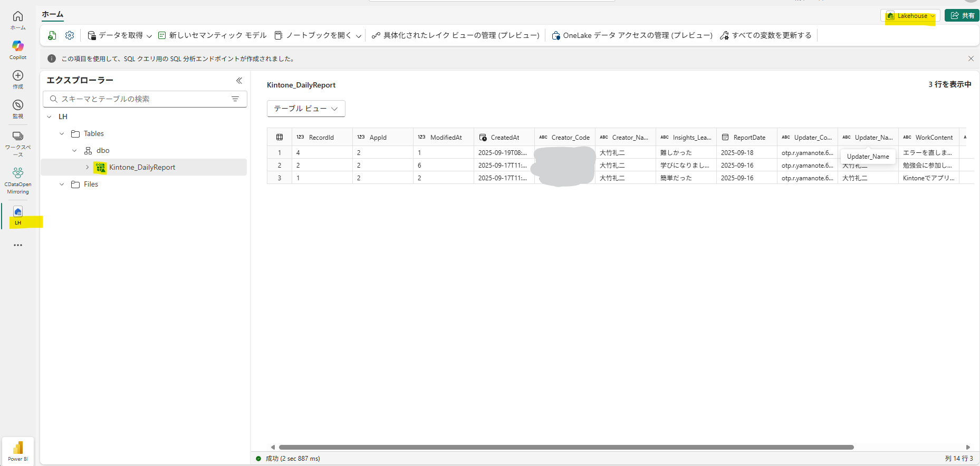Collapse the Explorer panel

point(239,81)
